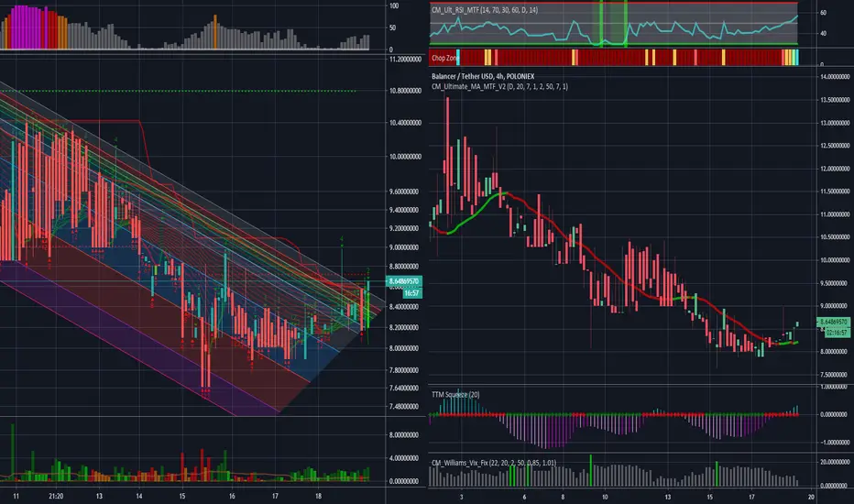Click the 21:20 time axis label
The width and height of the screenshot is (854, 504).
(x=56, y=497)
